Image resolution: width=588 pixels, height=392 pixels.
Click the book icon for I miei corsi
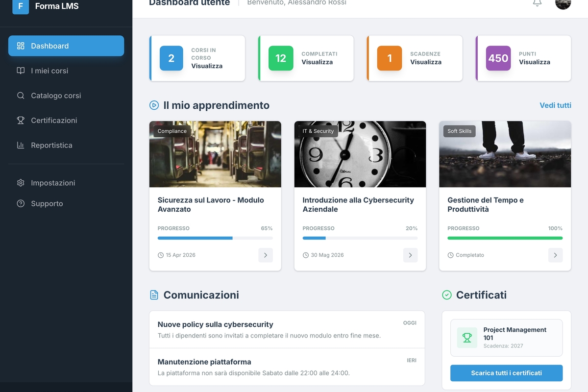21,71
